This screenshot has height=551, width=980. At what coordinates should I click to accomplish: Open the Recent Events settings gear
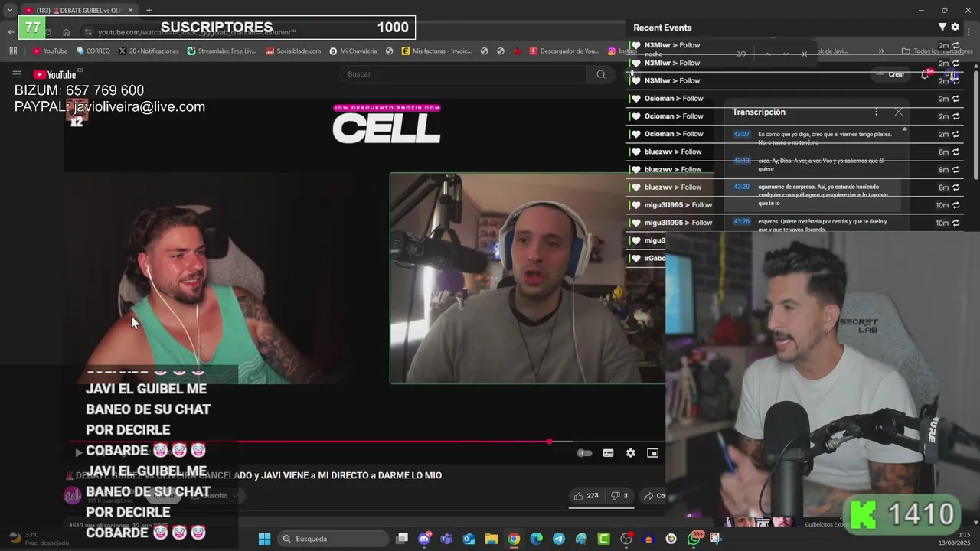pos(955,27)
